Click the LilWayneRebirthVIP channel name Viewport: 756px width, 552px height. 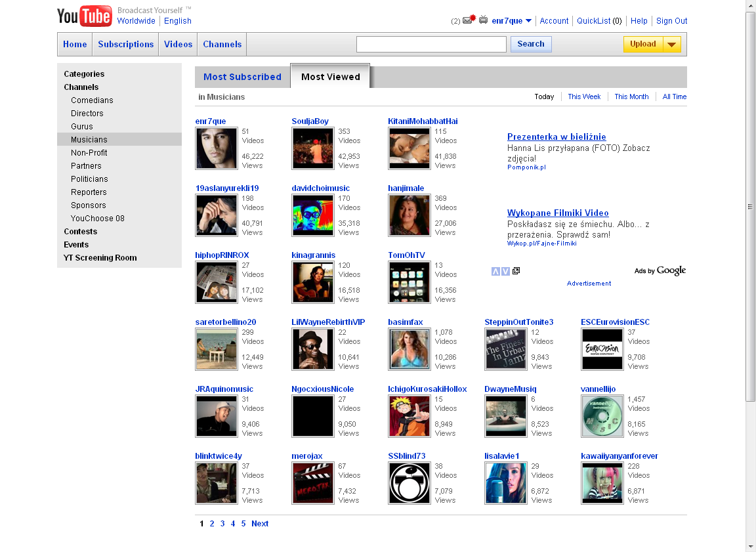click(x=328, y=322)
